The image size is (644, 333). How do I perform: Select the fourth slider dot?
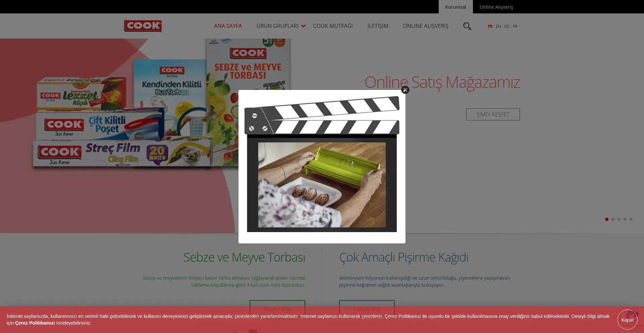[x=625, y=219]
